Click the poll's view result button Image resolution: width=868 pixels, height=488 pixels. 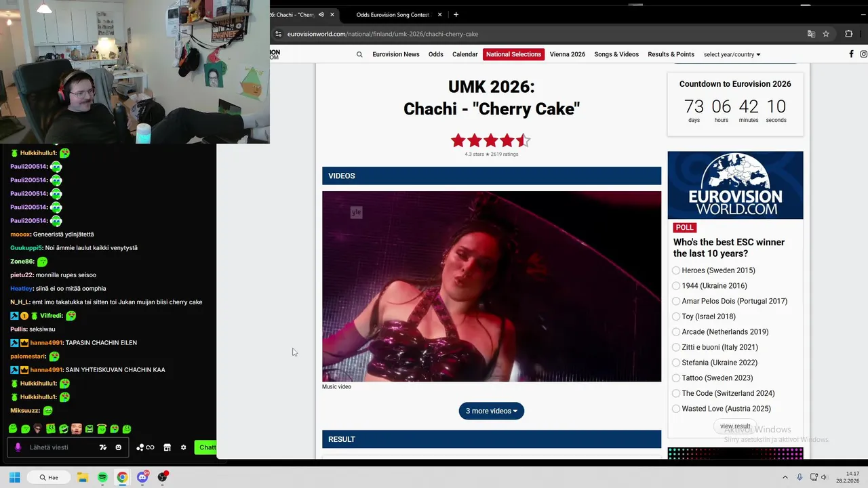[x=735, y=426]
